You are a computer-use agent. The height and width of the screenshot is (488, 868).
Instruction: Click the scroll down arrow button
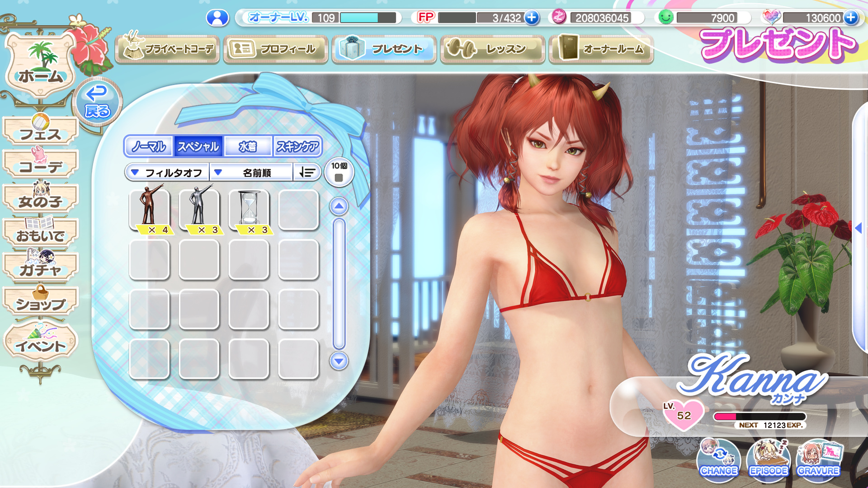tap(339, 361)
